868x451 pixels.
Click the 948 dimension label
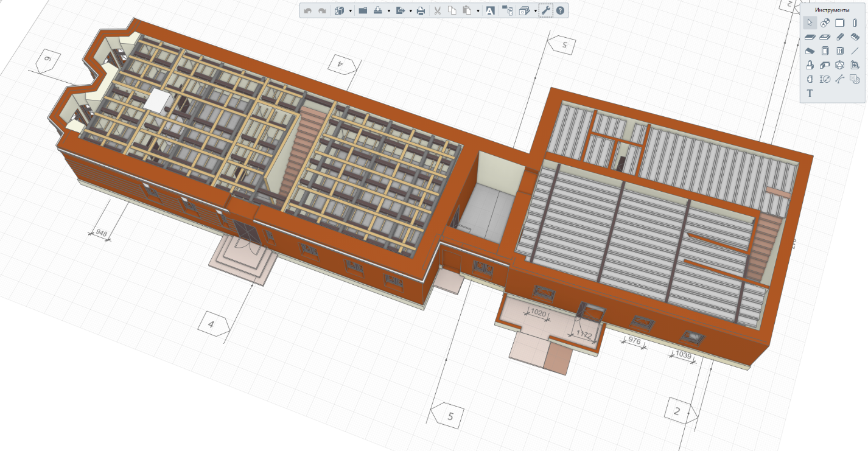coord(101,233)
